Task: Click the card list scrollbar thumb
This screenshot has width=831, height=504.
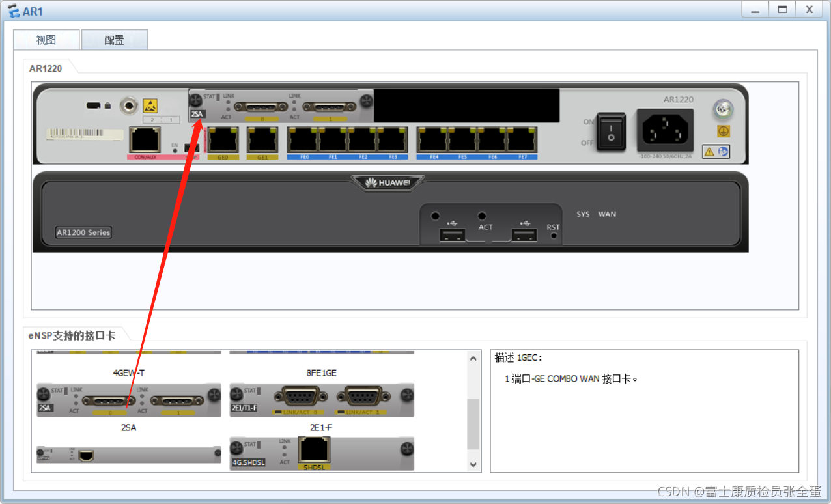Action: click(473, 423)
